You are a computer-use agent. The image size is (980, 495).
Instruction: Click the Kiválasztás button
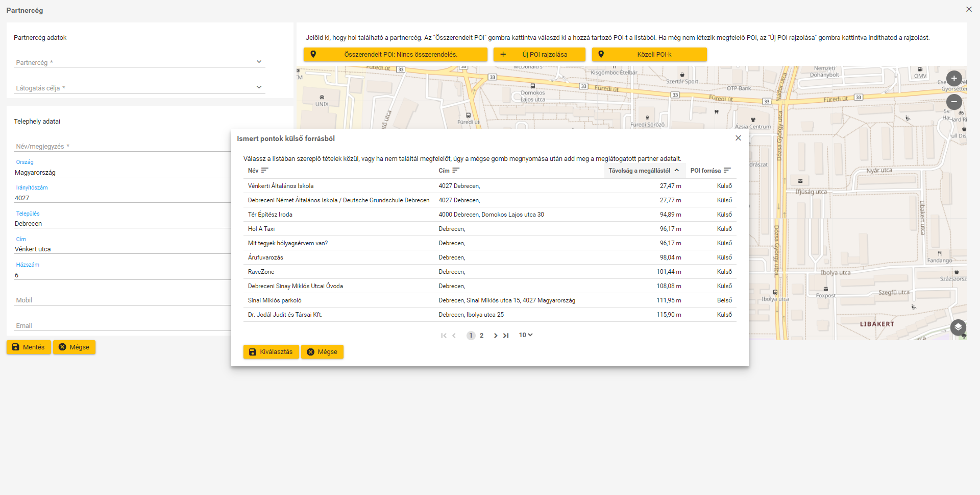271,352
